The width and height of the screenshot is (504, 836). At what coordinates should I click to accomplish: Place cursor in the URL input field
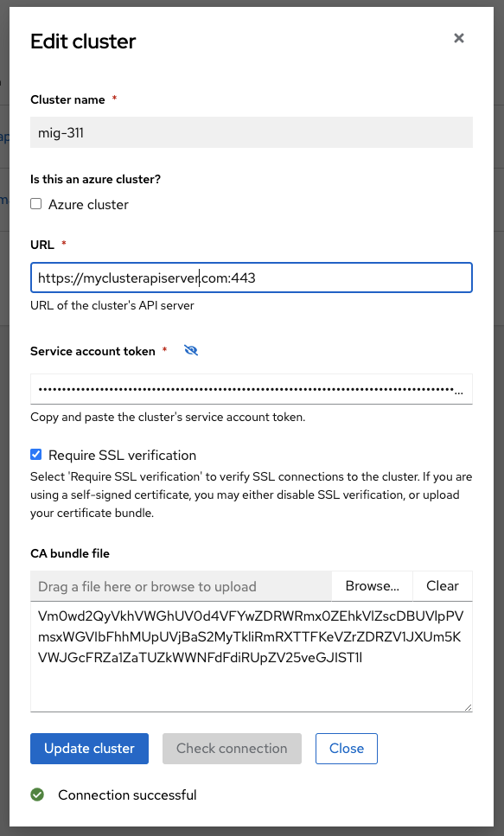point(251,278)
